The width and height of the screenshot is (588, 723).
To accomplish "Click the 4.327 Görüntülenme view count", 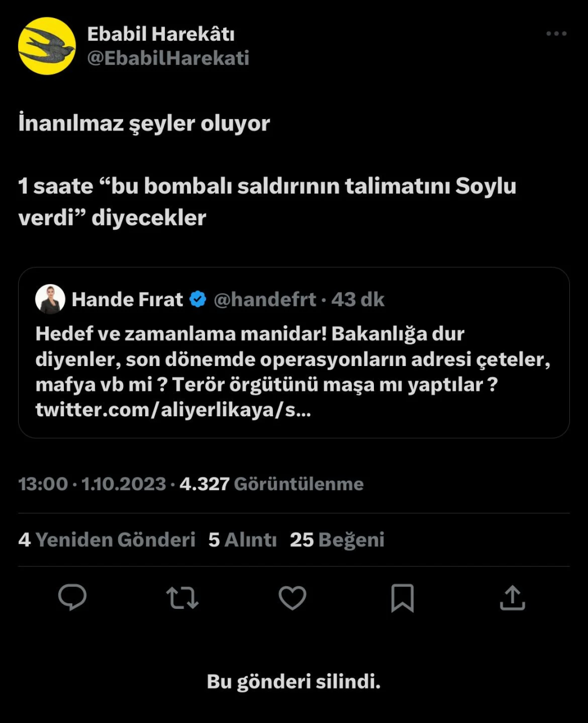I will (x=271, y=484).
